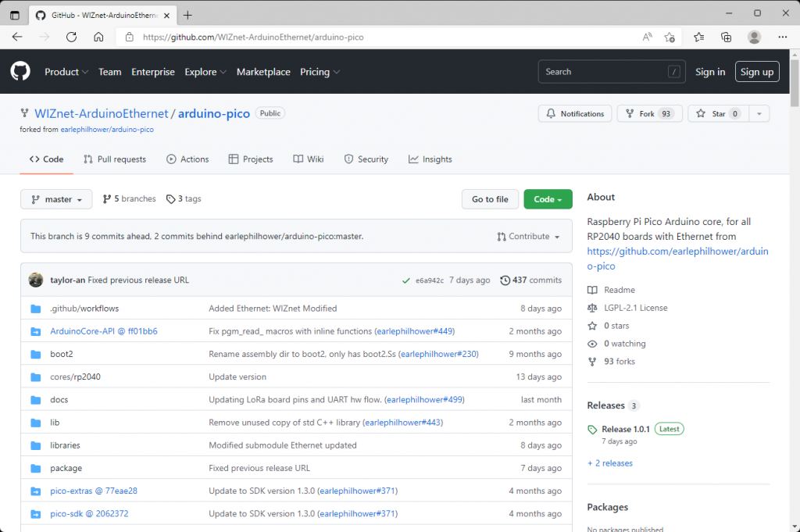Open the browser Favorites list
This screenshot has height=532, width=800.
click(x=698, y=37)
